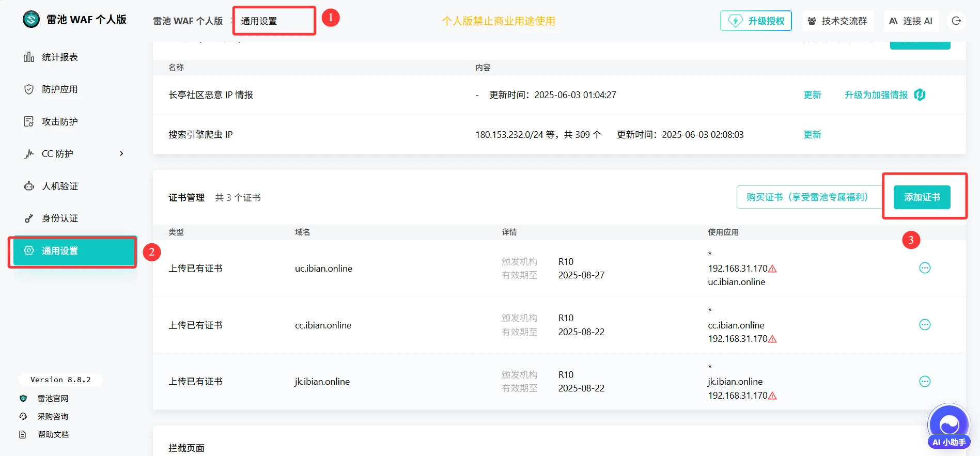Click 雷池 WAF 个人版 breadcrumb link
This screenshot has height=456, width=980.
188,21
